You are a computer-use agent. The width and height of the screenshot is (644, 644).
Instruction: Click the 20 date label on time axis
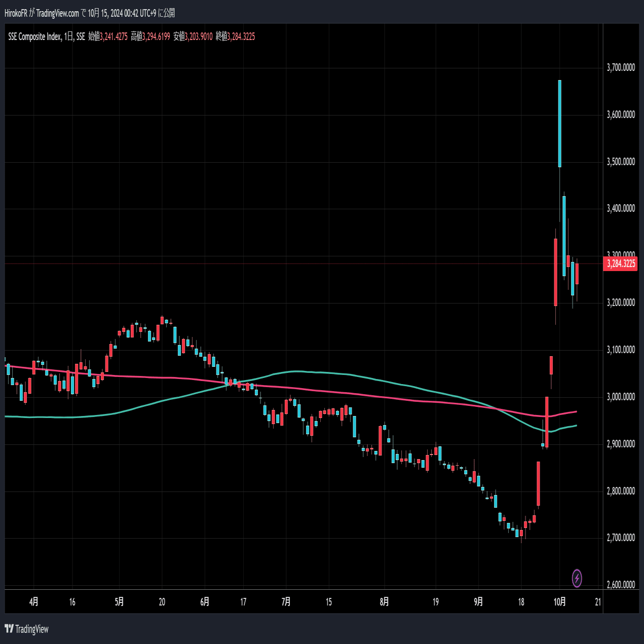coord(162,602)
